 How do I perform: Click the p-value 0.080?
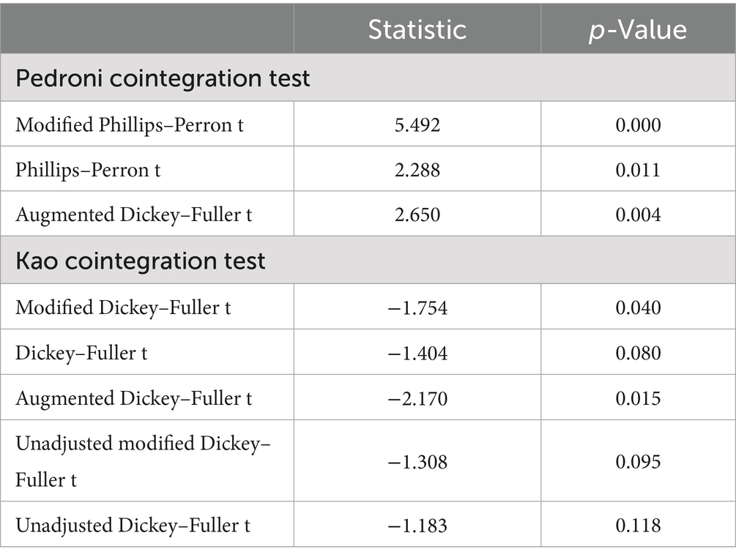(638, 353)
